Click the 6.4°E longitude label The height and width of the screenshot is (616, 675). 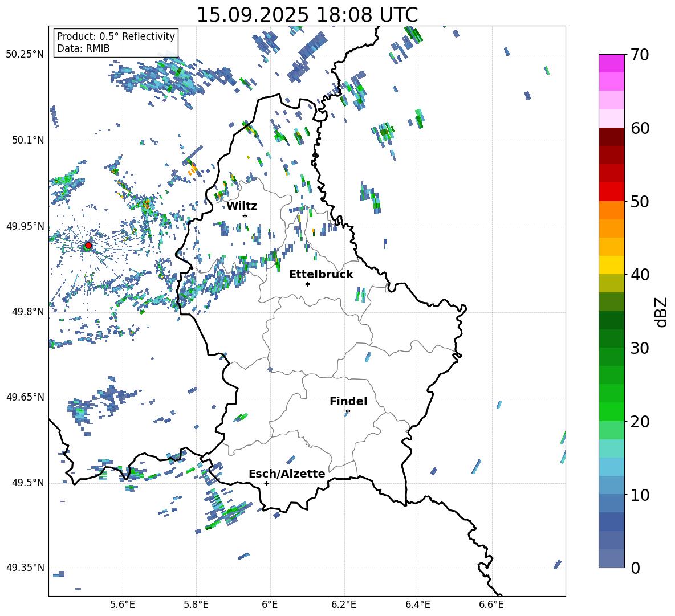click(417, 605)
